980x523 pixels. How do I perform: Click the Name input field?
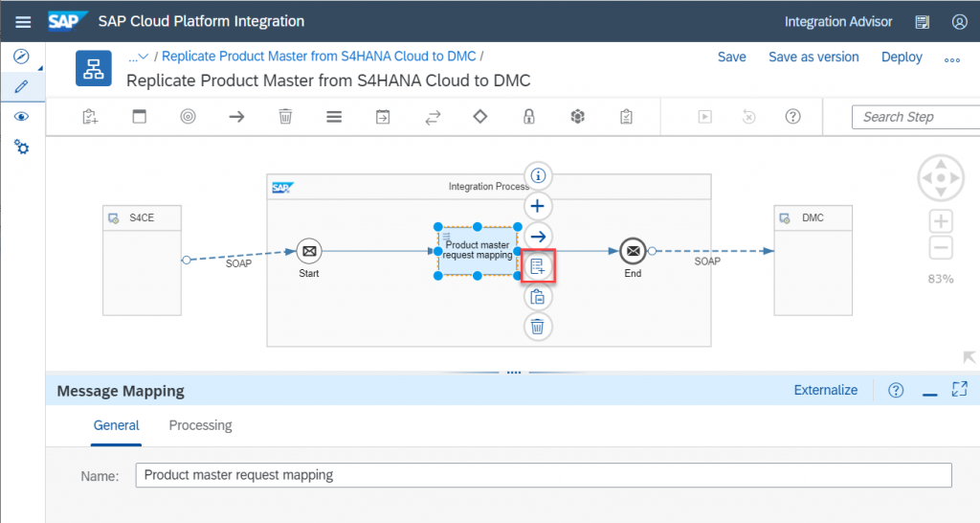pyautogui.click(x=544, y=475)
